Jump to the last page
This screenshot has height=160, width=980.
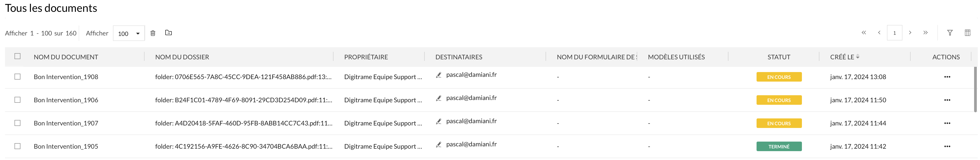pyautogui.click(x=926, y=33)
